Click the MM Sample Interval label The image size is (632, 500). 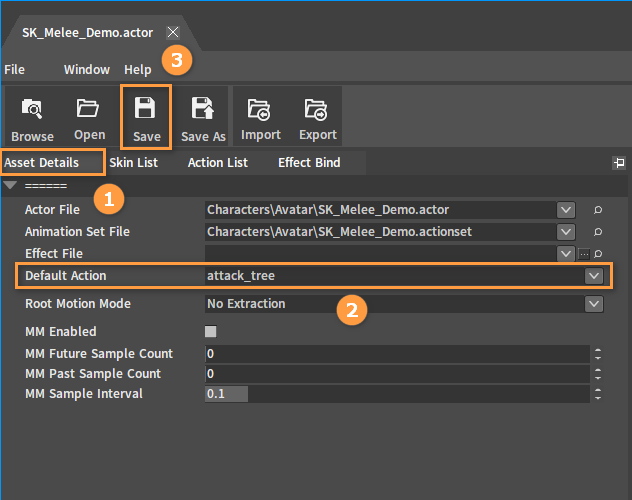(84, 394)
